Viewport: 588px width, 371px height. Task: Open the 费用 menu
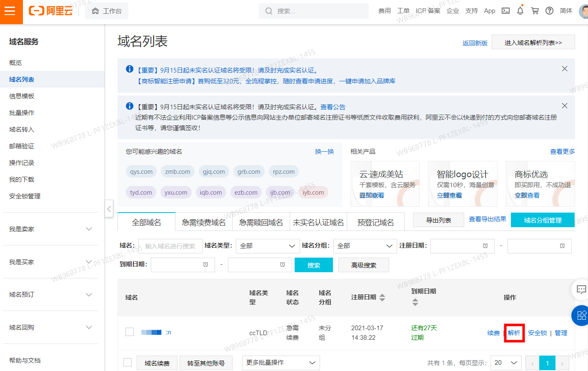coord(384,11)
